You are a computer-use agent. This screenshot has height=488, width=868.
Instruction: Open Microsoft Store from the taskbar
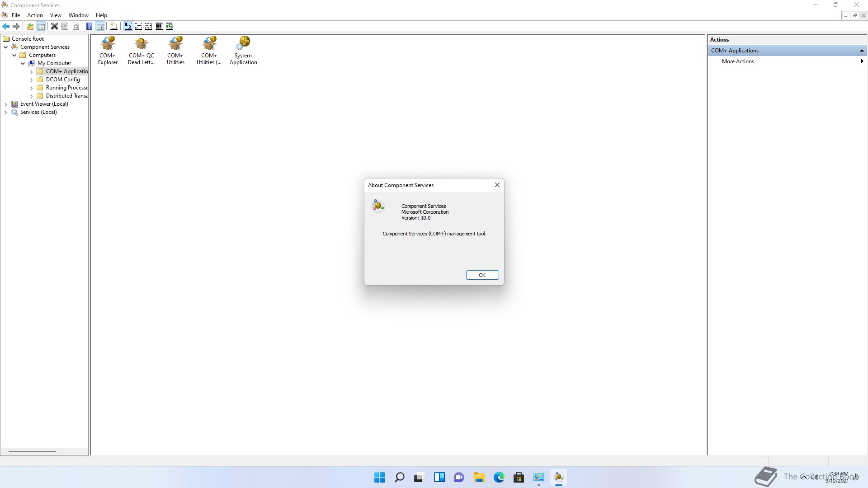click(x=519, y=477)
